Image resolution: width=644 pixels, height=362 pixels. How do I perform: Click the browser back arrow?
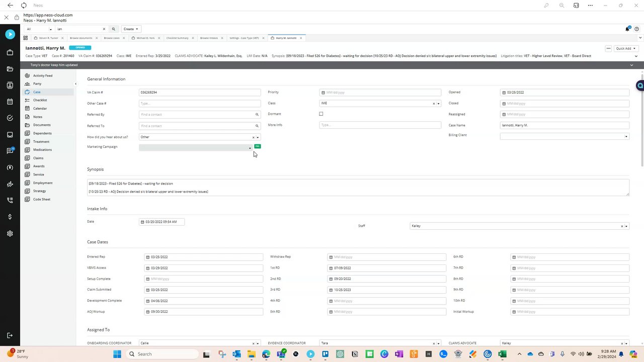click(10, 6)
